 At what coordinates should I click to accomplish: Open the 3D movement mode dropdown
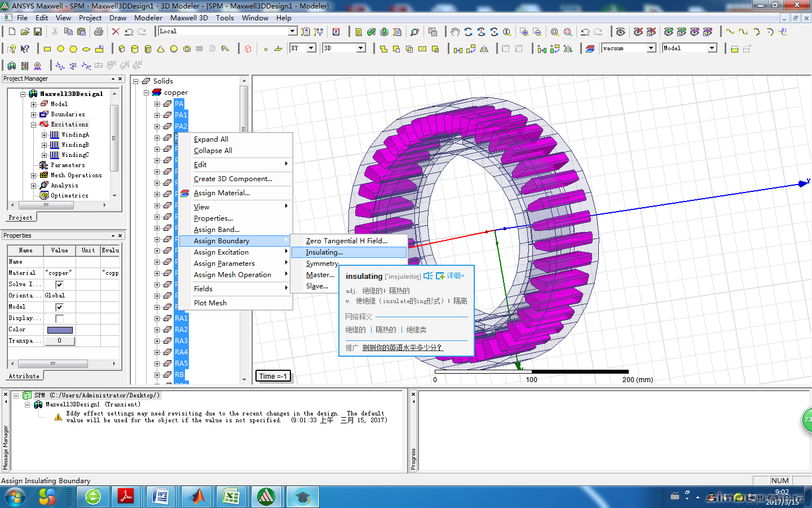pyautogui.click(x=361, y=48)
